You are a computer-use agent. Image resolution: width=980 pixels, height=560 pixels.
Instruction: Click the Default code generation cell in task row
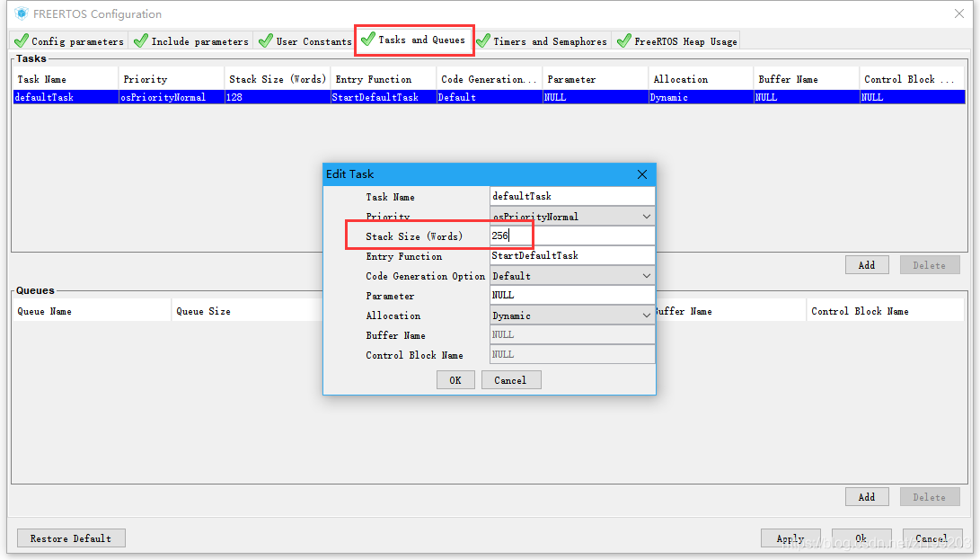tap(490, 97)
